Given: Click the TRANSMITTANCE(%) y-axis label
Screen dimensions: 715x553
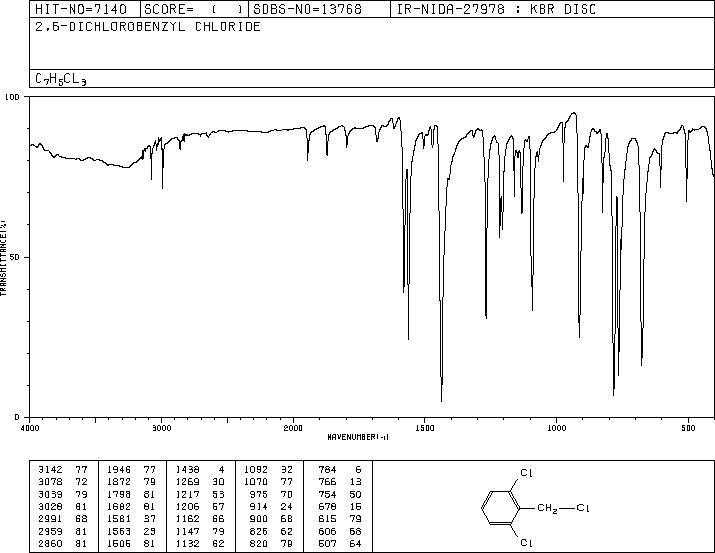Looking at the screenshot, I should pos(3,257).
